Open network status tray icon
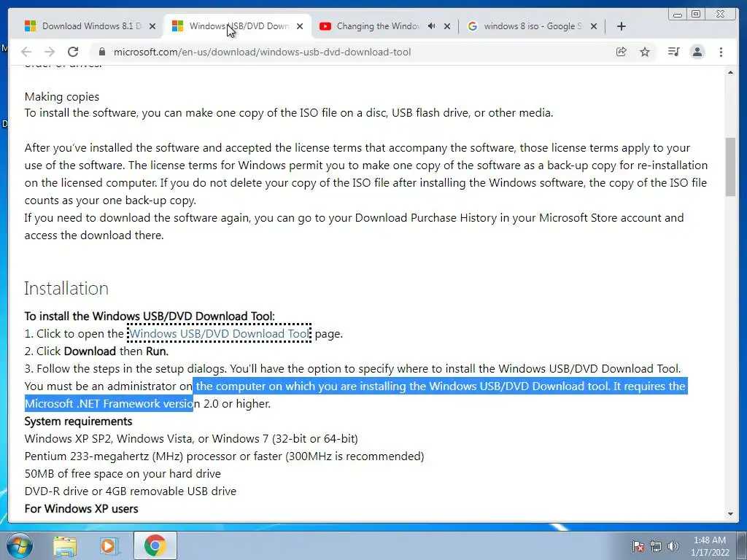 [656, 546]
